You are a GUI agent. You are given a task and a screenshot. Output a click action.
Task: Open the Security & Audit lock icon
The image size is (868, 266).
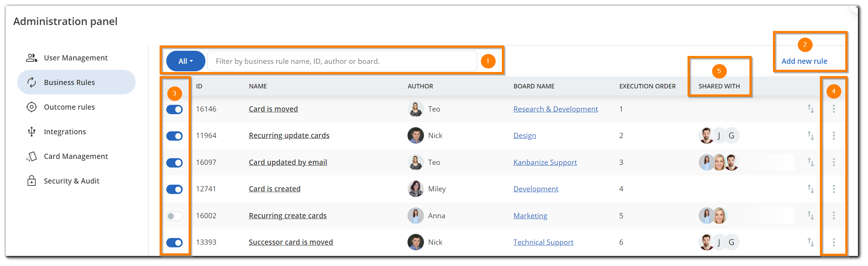31,181
